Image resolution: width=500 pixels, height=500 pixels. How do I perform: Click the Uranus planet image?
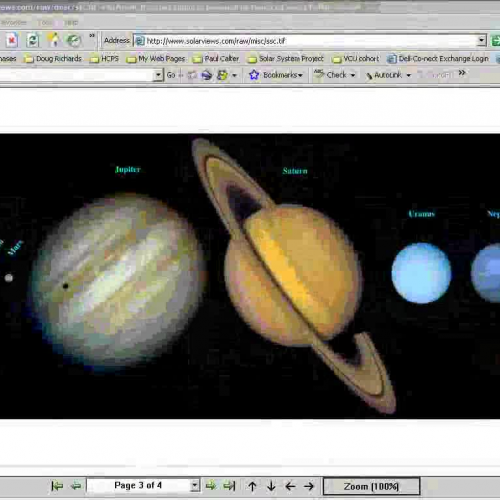click(x=421, y=273)
